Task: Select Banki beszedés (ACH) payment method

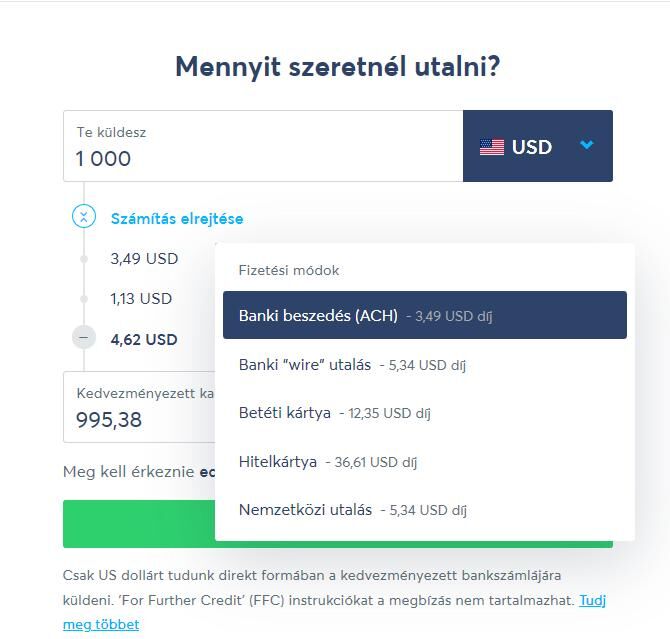Action: point(425,315)
